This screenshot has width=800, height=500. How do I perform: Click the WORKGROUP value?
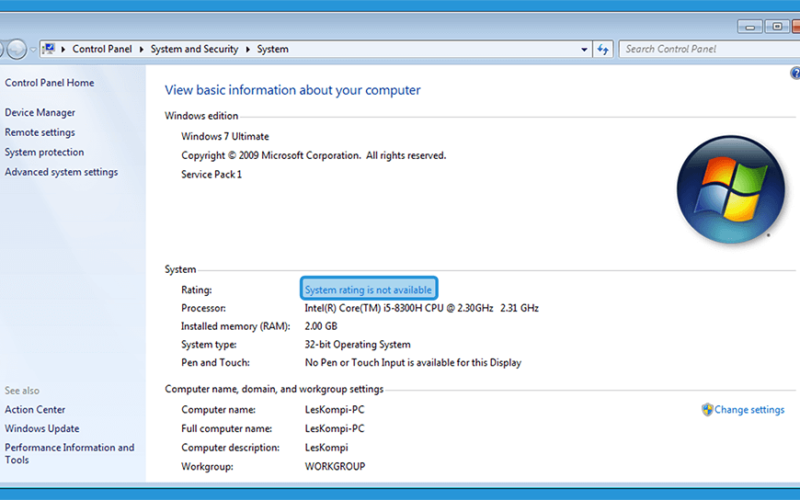coord(335,466)
